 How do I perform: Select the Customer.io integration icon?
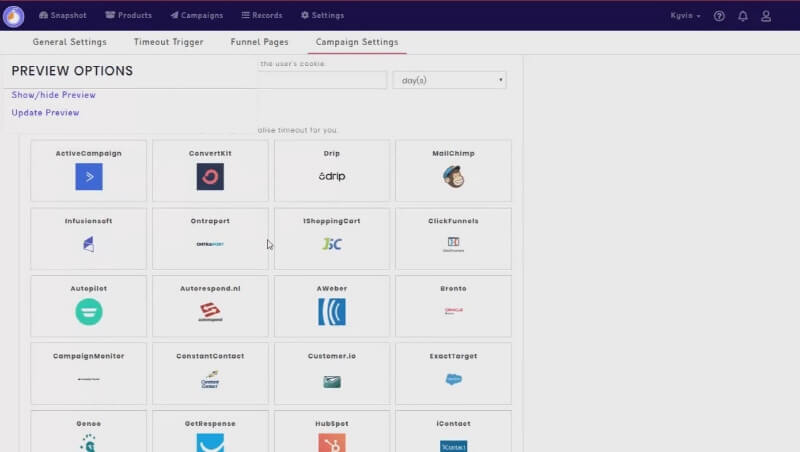[332, 381]
